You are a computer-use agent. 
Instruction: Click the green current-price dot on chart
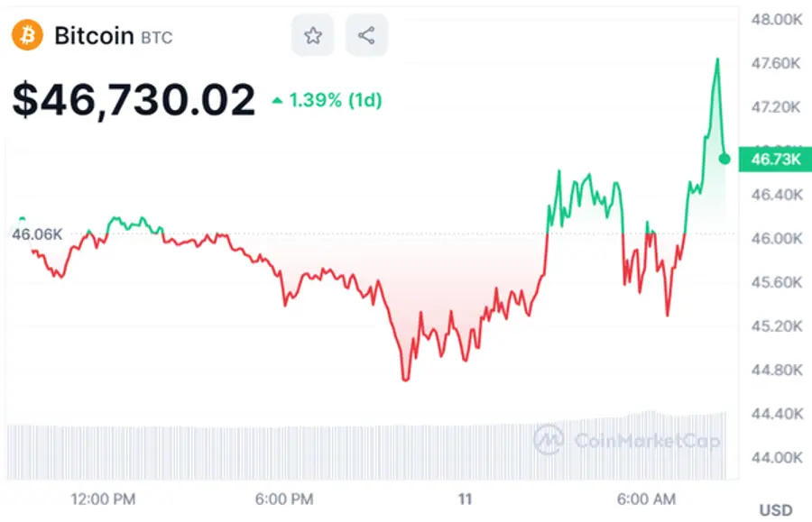pyautogui.click(x=724, y=159)
